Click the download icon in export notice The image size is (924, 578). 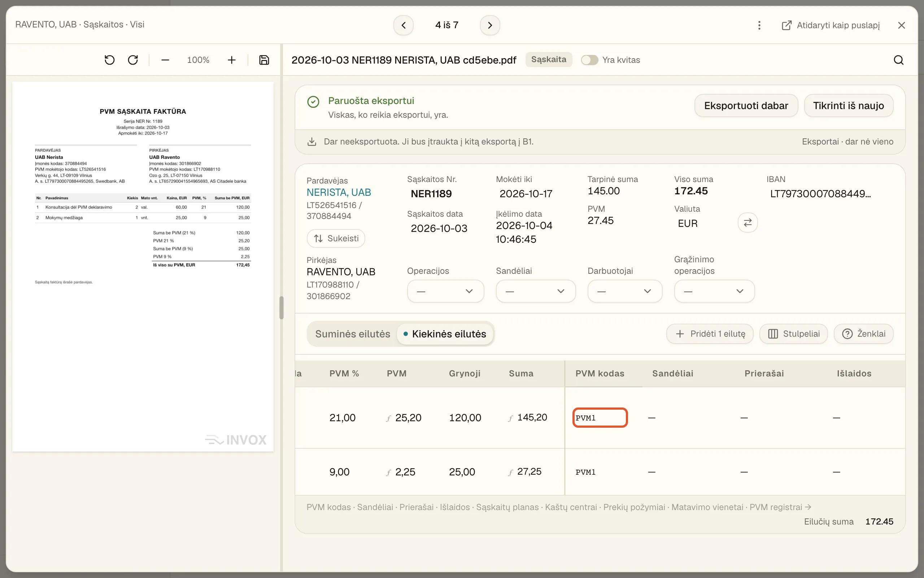[311, 142]
